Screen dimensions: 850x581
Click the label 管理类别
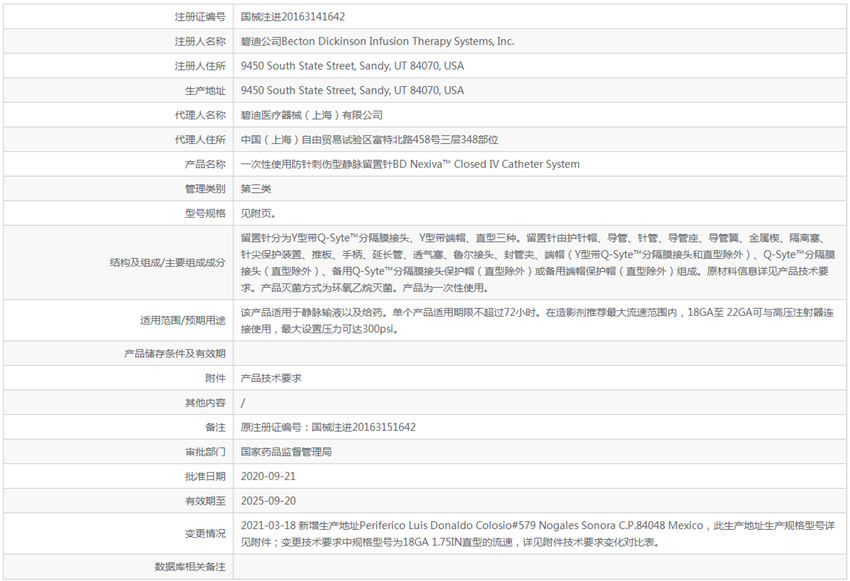tap(205, 189)
